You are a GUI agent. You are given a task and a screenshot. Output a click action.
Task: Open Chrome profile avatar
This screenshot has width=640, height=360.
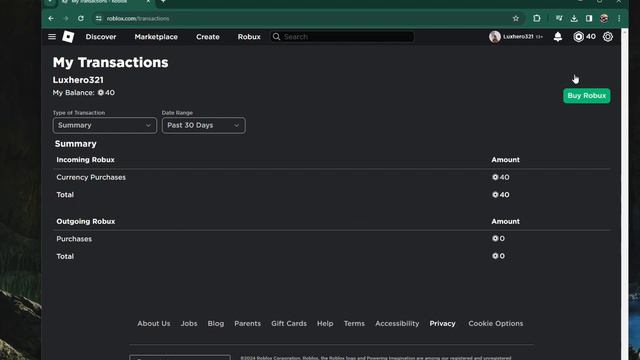[604, 18]
